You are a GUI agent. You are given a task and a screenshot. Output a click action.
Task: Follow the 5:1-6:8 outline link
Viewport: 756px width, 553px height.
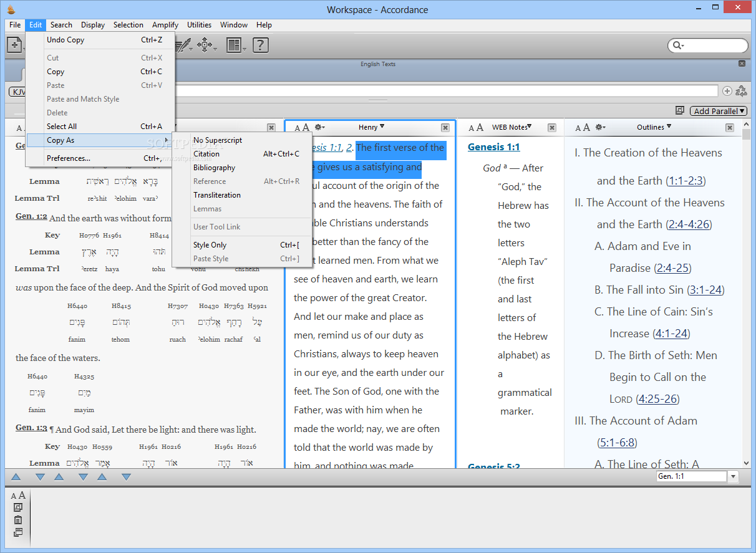coord(616,443)
